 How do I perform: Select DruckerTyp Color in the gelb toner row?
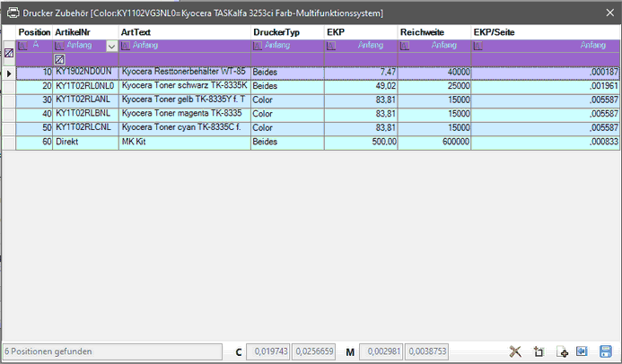coord(287,100)
